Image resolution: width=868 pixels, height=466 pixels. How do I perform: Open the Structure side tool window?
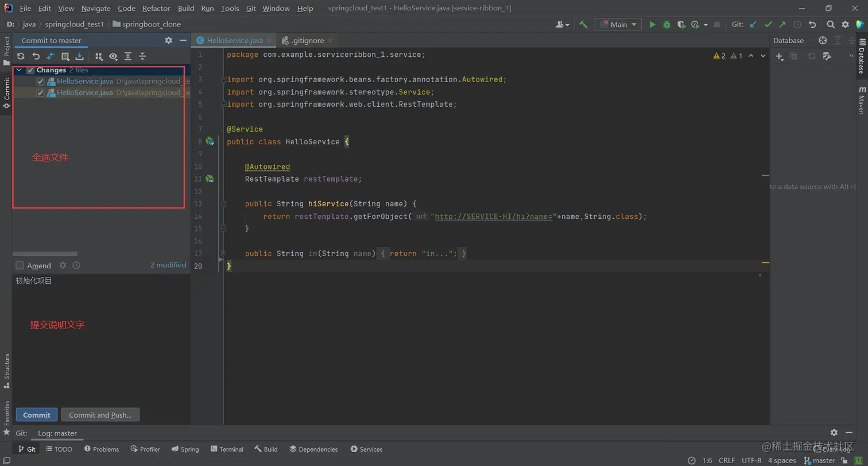click(x=7, y=371)
